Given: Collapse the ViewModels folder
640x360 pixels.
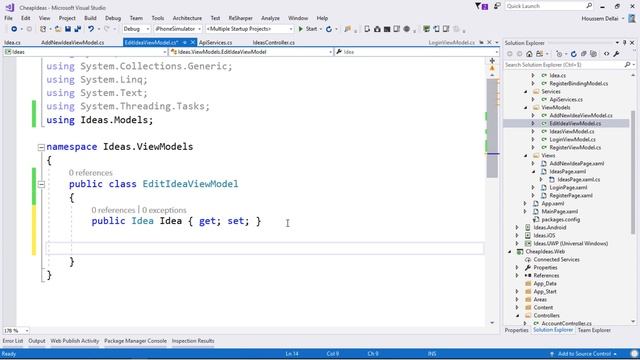Looking at the screenshot, I should point(526,108).
